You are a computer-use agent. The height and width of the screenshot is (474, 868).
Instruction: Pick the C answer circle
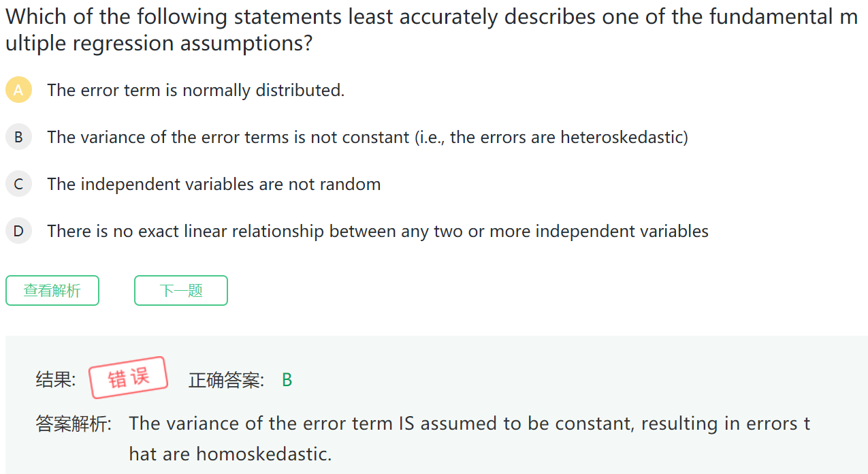(x=18, y=184)
